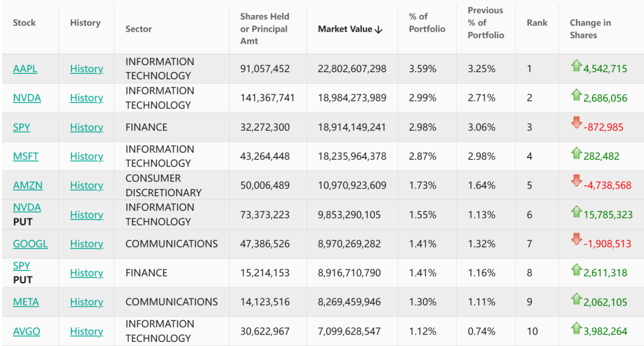The image size is (644, 346).
Task: Click the green up arrow in AVGO row
Action: pos(576,329)
